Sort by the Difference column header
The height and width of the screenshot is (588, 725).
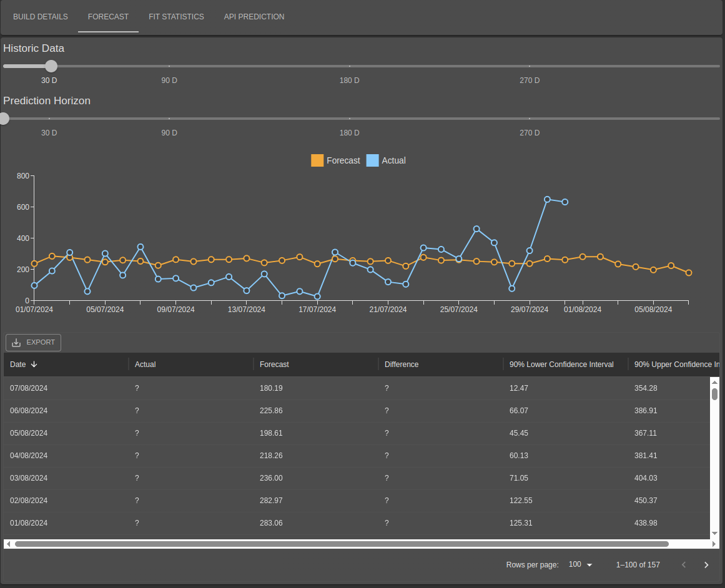click(x=441, y=365)
